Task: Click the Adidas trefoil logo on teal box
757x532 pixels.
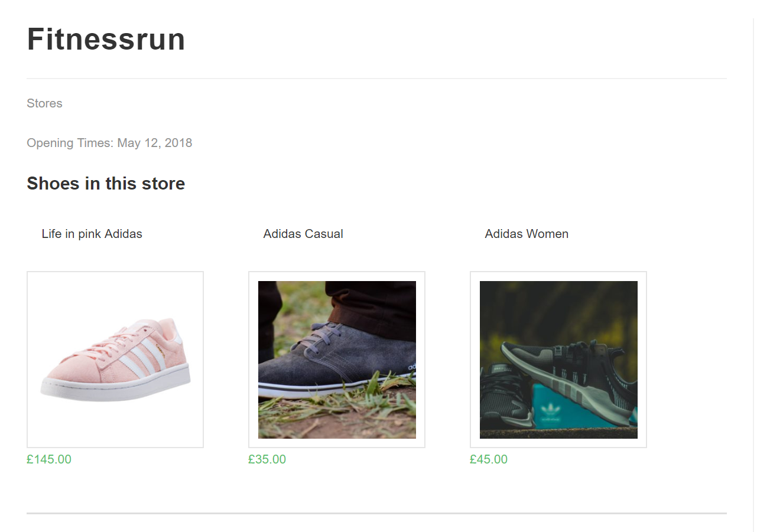Action: (x=553, y=410)
